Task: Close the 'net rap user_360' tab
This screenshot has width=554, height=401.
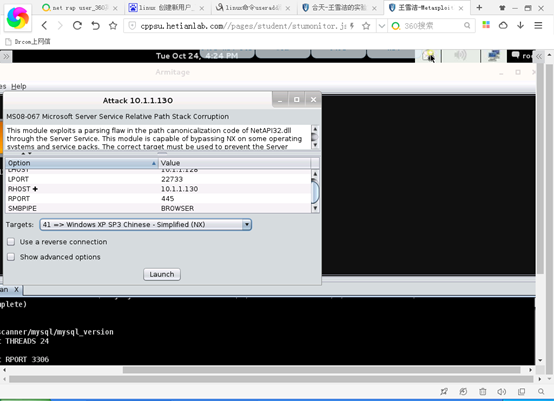Action: (x=115, y=8)
